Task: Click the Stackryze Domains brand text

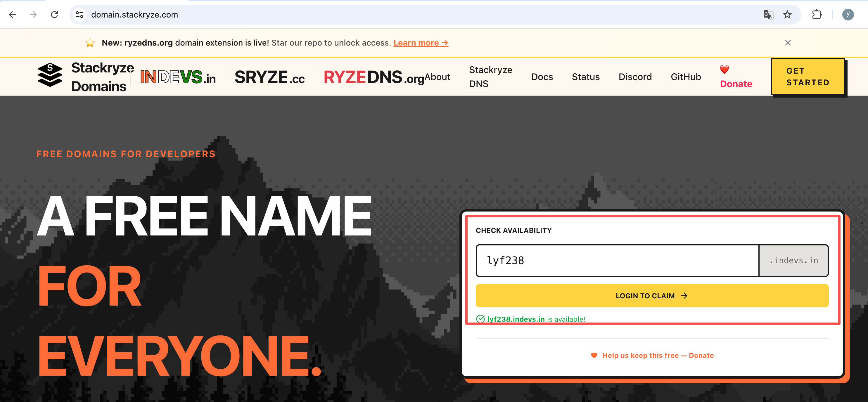Action: point(102,77)
